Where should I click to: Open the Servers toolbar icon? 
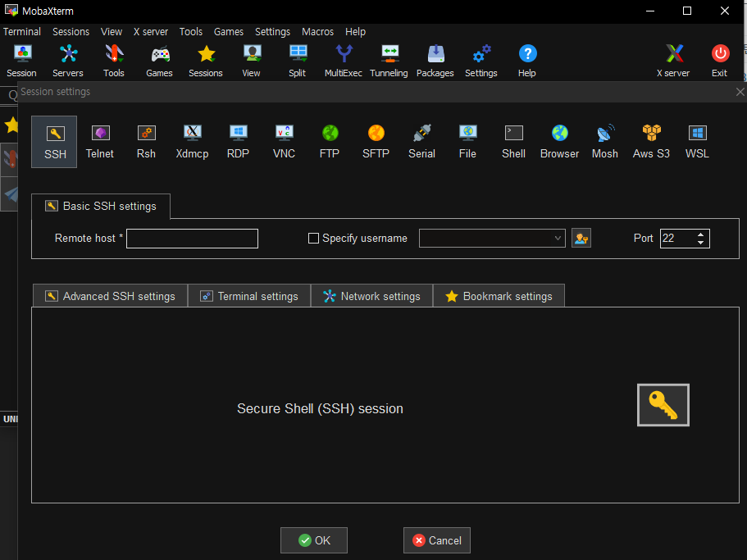tap(68, 61)
